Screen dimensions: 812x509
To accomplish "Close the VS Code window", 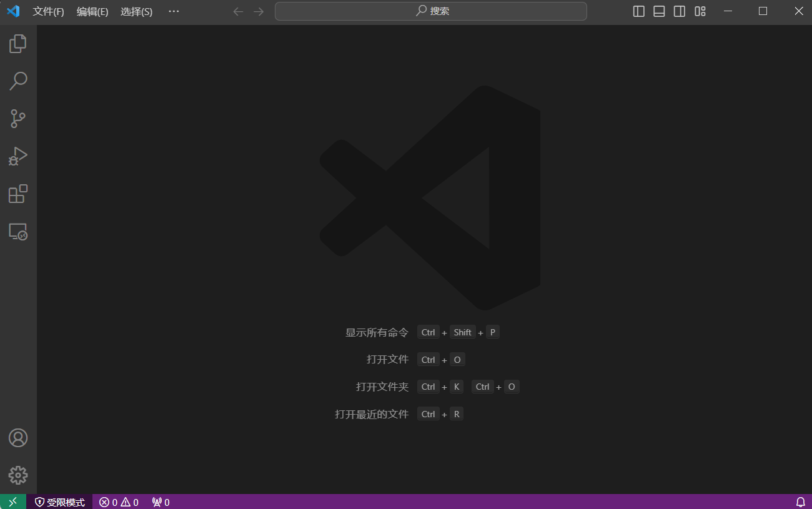I will click(798, 11).
